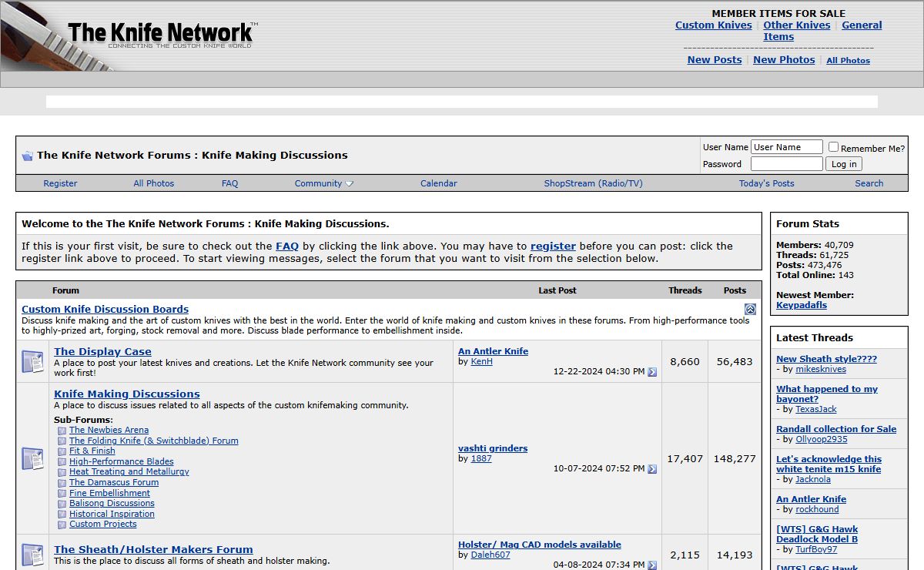Open All Photos link in header
The image size is (924, 570).
(848, 61)
